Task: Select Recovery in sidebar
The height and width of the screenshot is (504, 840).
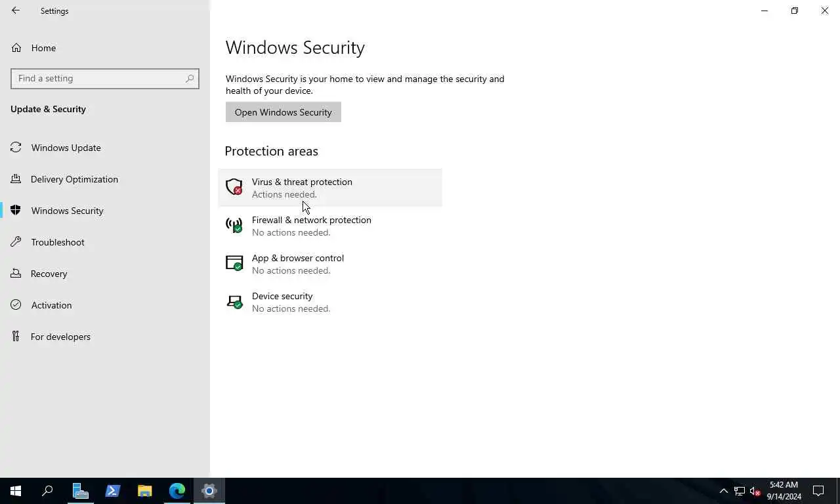Action: click(x=105, y=274)
